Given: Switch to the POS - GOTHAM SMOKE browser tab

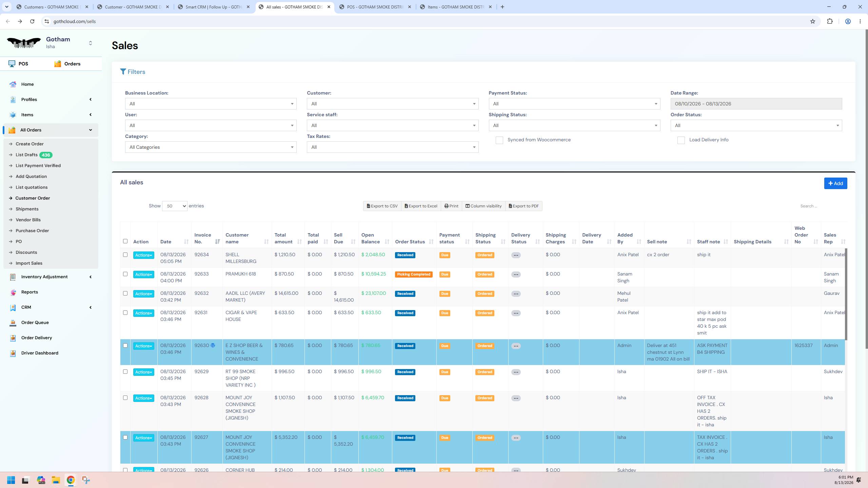Looking at the screenshot, I should click(x=375, y=7).
